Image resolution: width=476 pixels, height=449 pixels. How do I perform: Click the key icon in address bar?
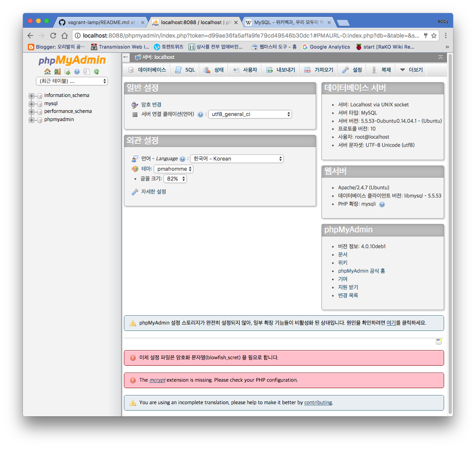click(426, 36)
